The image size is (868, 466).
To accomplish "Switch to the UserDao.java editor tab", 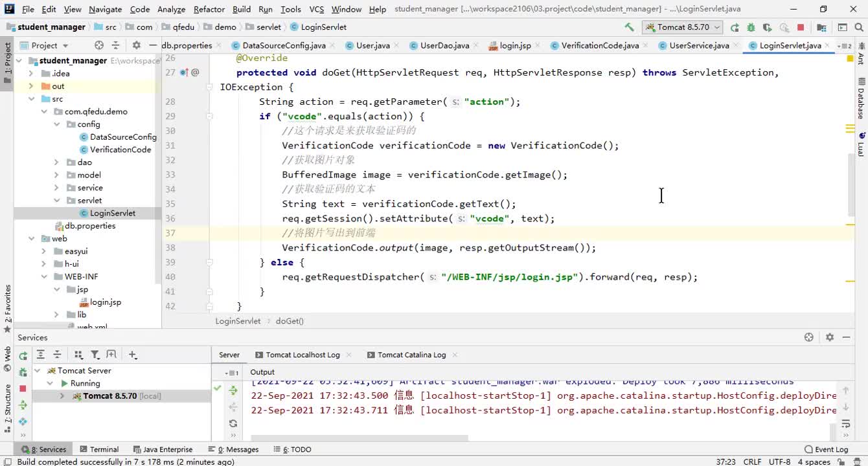I will (x=444, y=45).
